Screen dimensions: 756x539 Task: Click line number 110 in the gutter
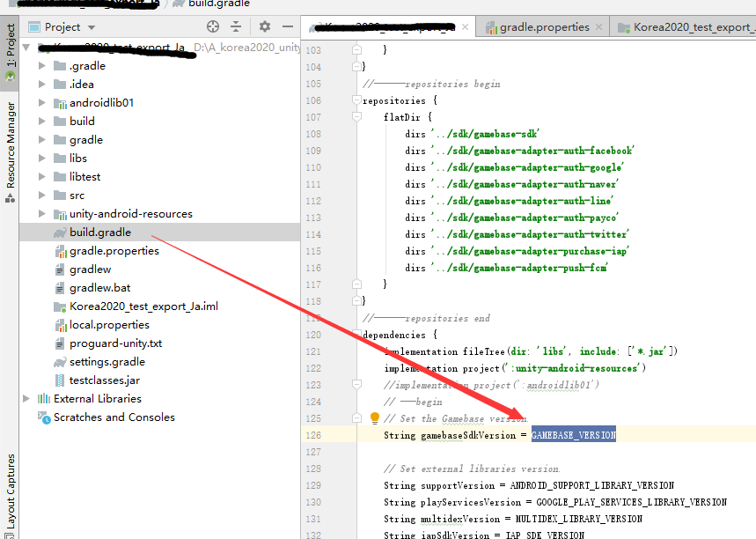coord(314,166)
